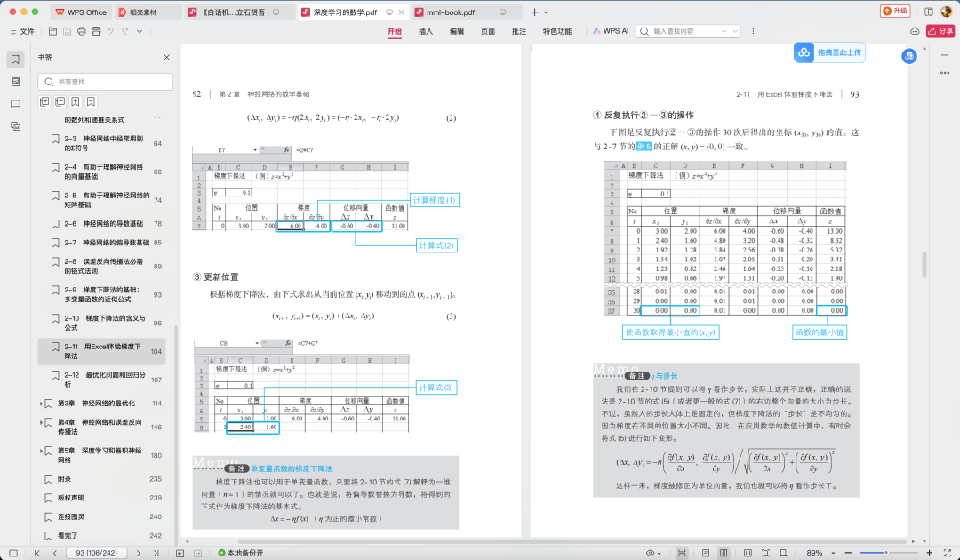
Task: Go to first page button
Action: (36, 553)
